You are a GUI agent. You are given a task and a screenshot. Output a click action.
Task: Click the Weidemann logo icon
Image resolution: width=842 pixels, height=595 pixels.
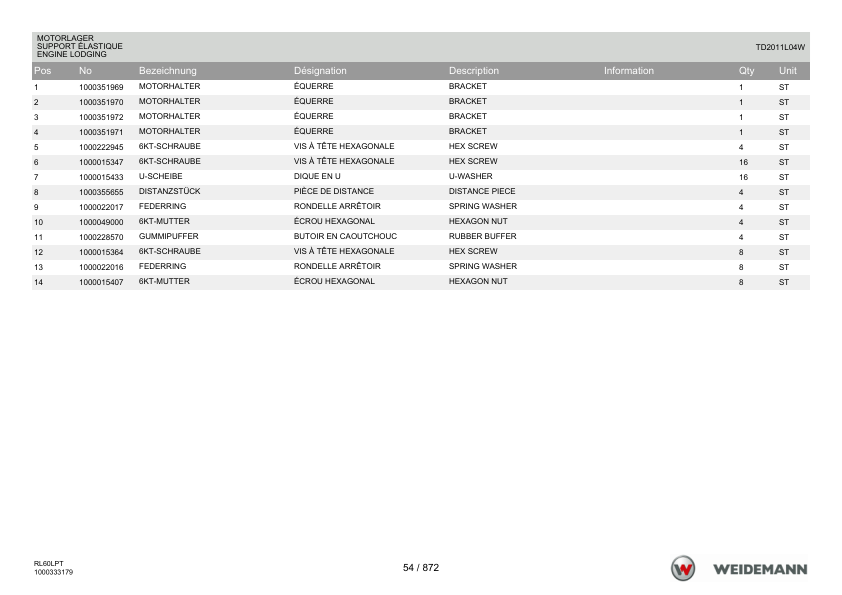pyautogui.click(x=683, y=568)
